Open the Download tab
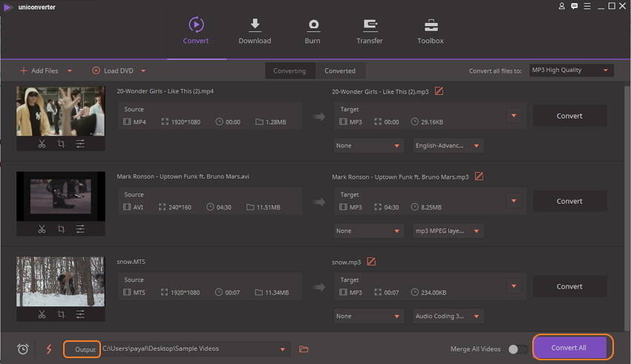The image size is (631, 364). tap(255, 30)
